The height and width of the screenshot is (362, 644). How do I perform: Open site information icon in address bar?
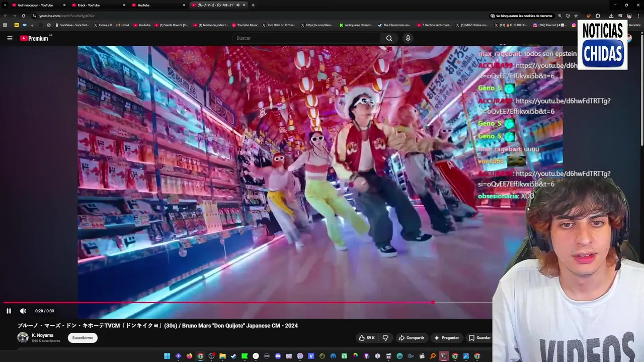tap(34, 16)
